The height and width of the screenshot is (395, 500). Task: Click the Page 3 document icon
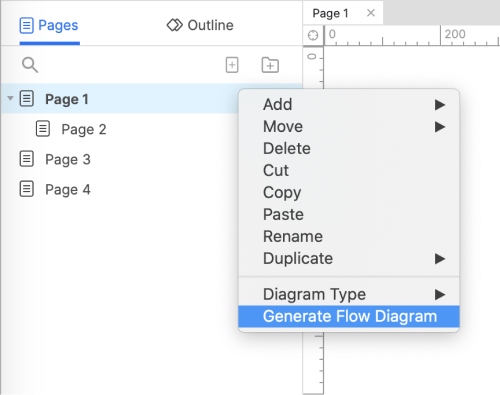(x=27, y=159)
